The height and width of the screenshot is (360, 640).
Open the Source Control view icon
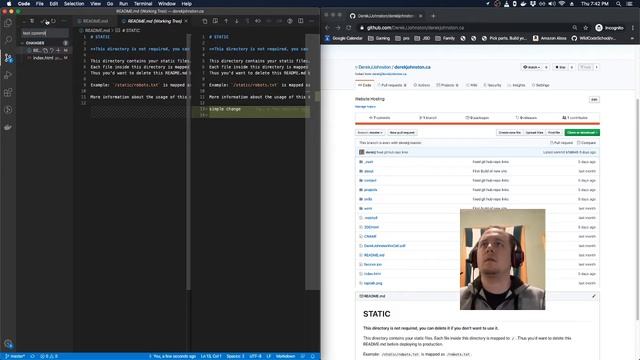tap(8, 58)
